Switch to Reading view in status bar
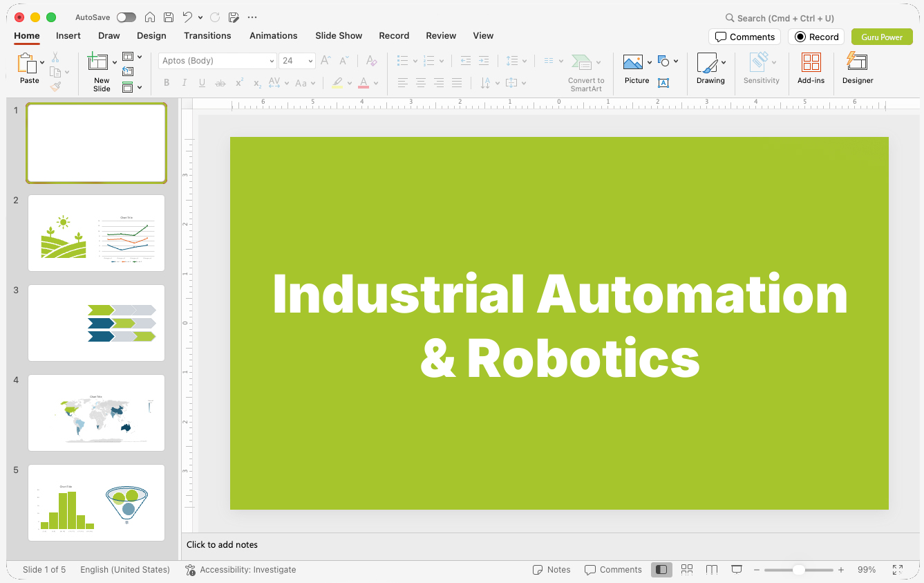The height and width of the screenshot is (583, 924). coord(712,570)
